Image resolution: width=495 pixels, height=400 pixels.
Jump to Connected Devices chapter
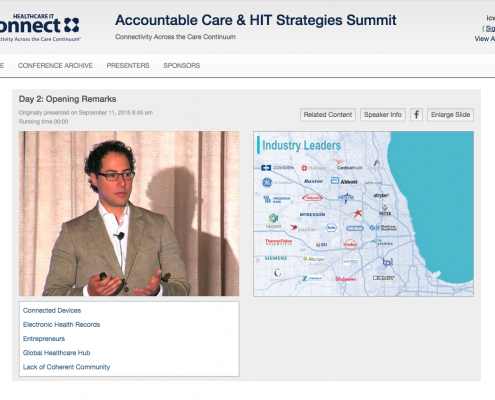[x=52, y=310]
